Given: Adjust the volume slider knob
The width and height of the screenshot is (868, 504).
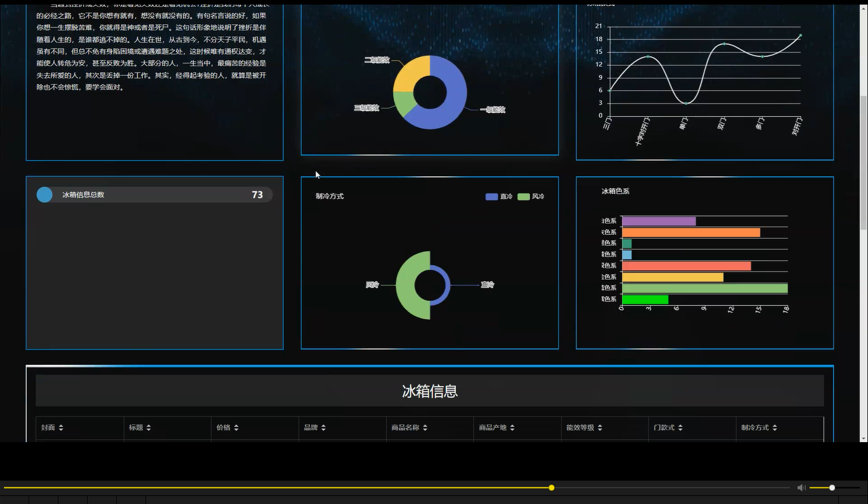Looking at the screenshot, I should tap(832, 487).
